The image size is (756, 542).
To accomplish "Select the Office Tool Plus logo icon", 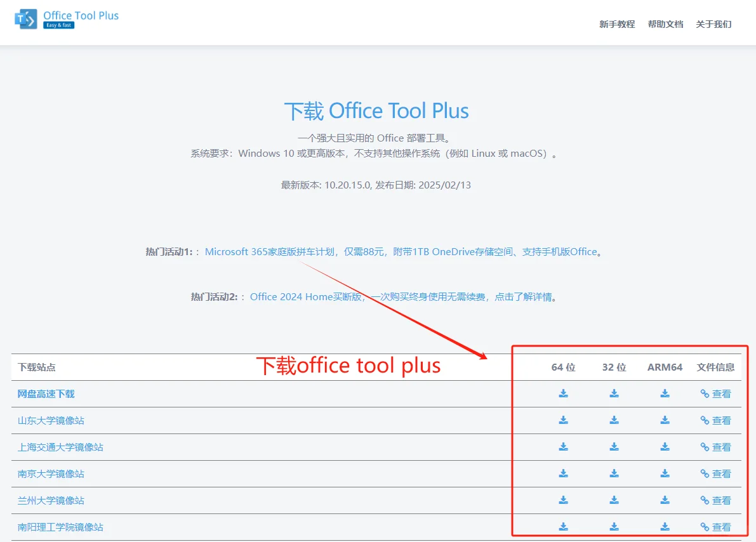I will tap(25, 17).
